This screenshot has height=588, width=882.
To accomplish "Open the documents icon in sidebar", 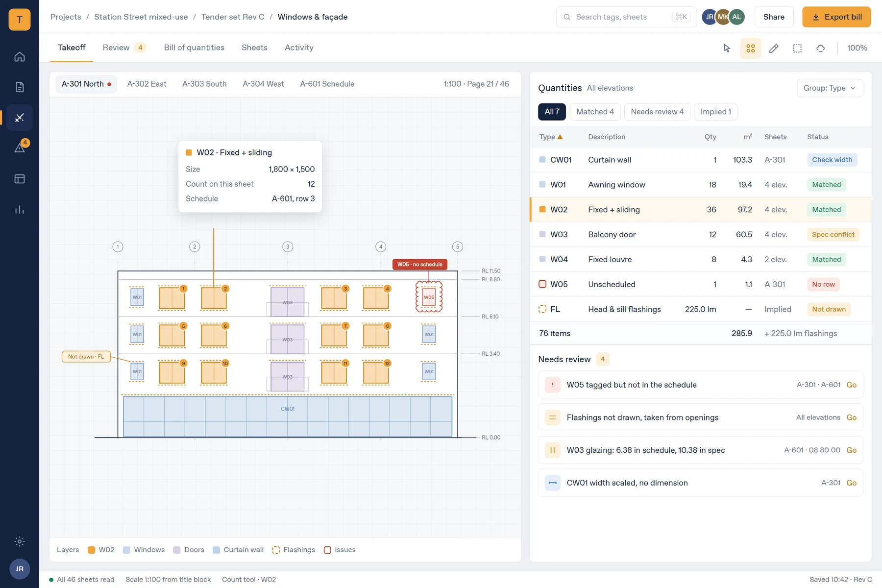I will (x=20, y=87).
